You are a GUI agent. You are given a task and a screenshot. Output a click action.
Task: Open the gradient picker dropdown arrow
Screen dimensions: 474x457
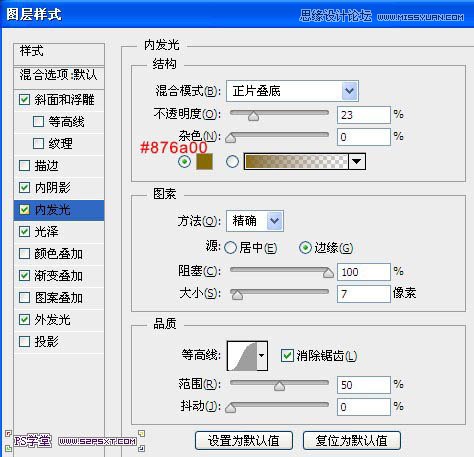[357, 162]
